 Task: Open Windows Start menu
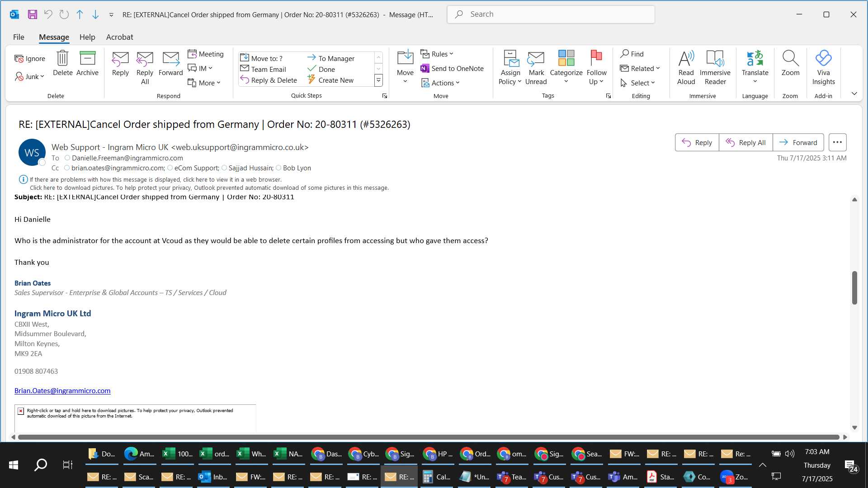tap(14, 465)
